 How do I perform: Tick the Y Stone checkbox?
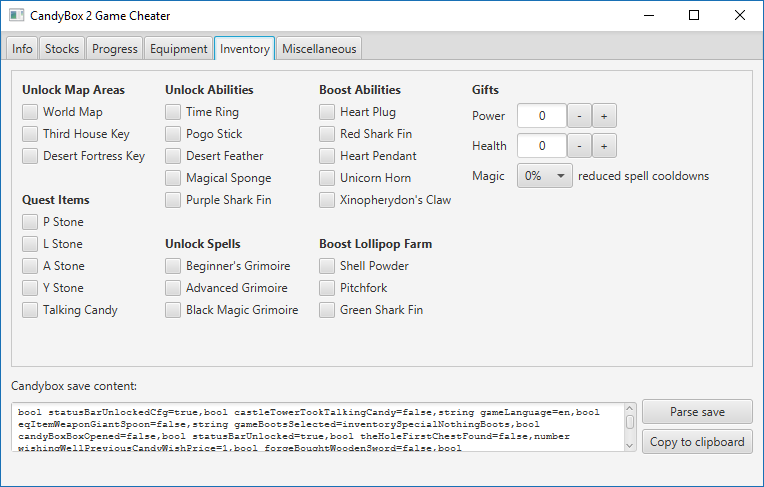point(30,288)
